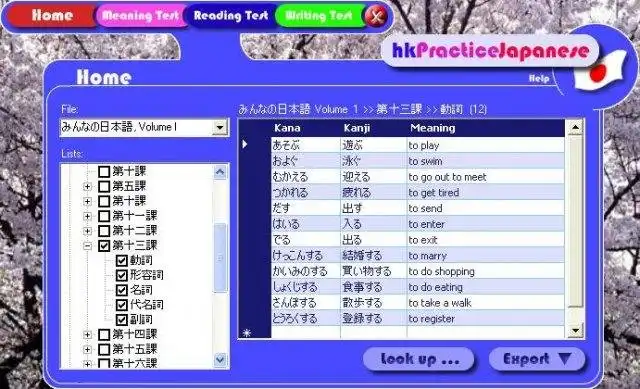Click the 'to marry' meaning cell
640x389 pixels.
coord(486,256)
